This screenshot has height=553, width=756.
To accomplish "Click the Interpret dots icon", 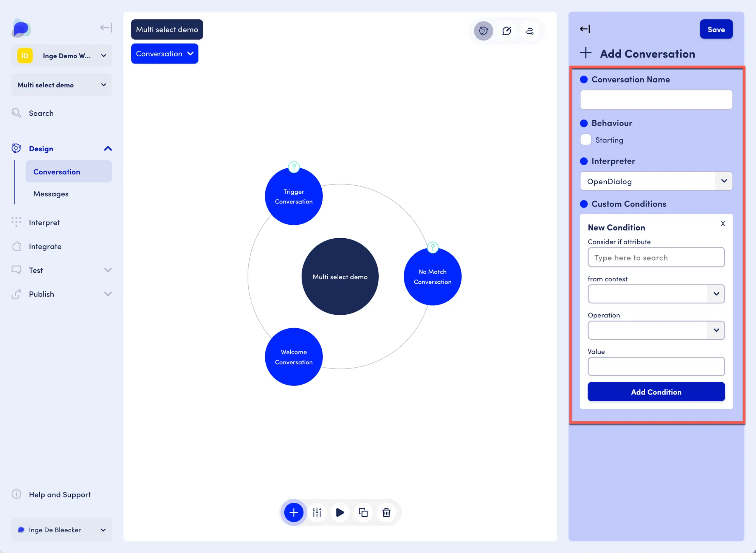I will [x=16, y=222].
